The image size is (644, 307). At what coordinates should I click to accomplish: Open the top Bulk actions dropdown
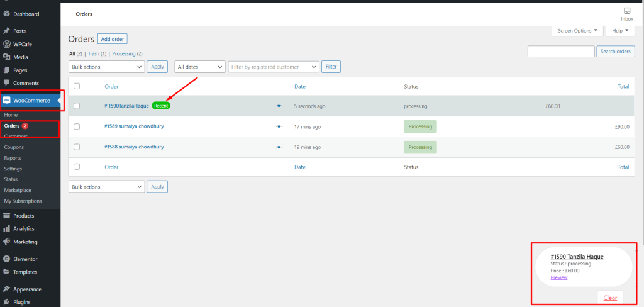click(x=107, y=67)
